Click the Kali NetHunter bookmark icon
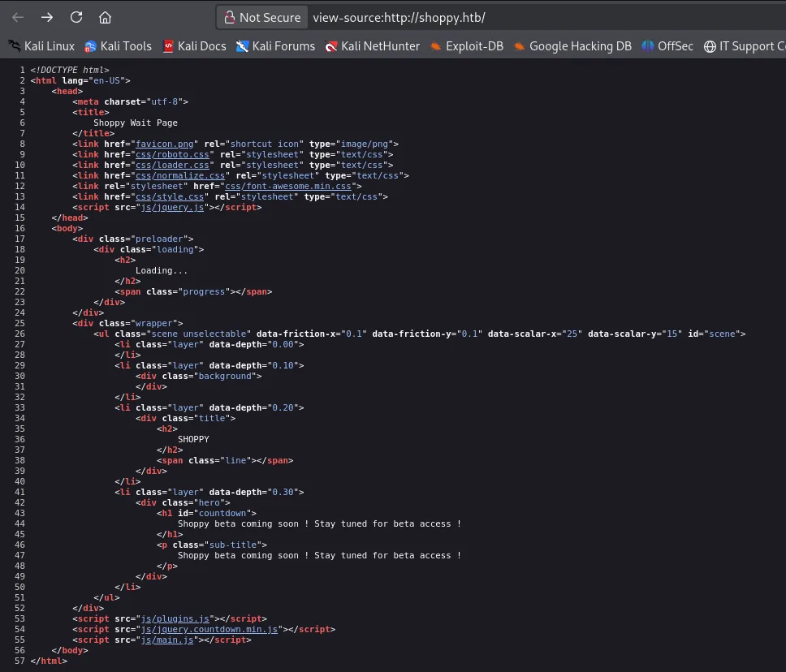This screenshot has height=672, width=786. 331,46
